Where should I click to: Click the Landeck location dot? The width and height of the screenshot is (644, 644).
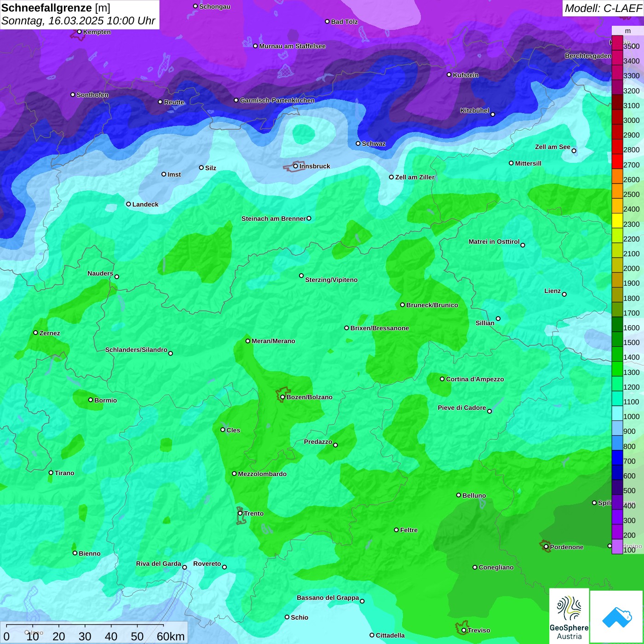pos(128,204)
